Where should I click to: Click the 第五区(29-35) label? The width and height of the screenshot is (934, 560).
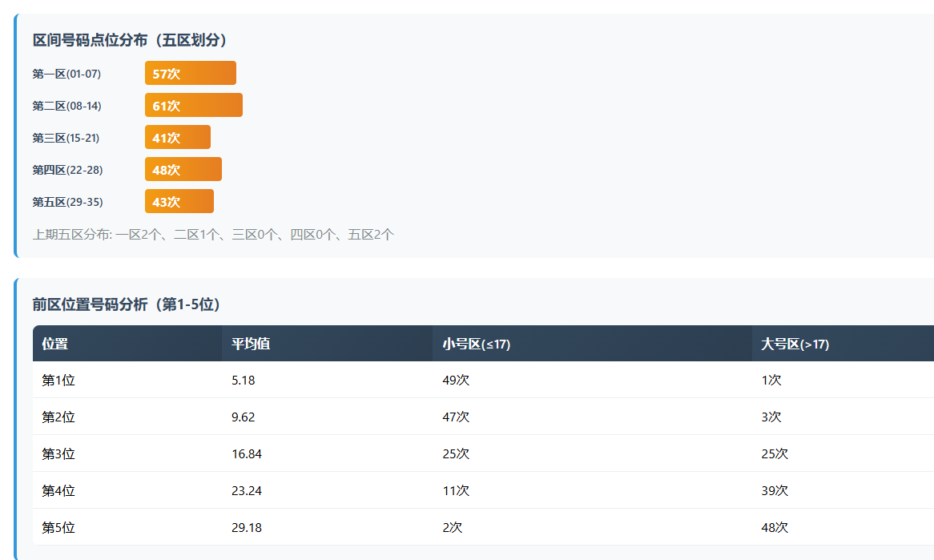pos(67,202)
